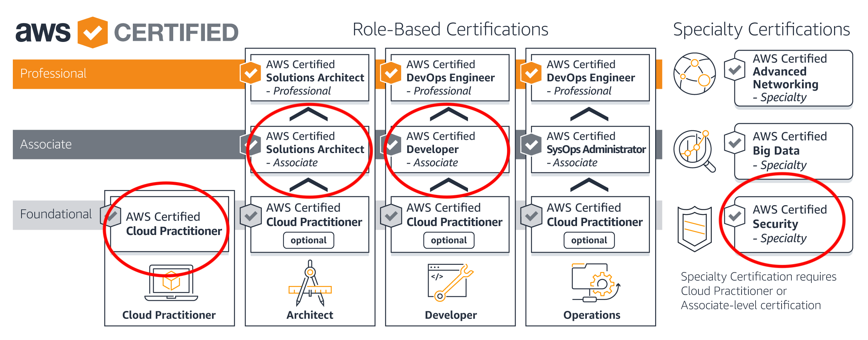Click orange check badge on Solutions Architect Professional
Screen dimensions: 868x340
(x=251, y=73)
